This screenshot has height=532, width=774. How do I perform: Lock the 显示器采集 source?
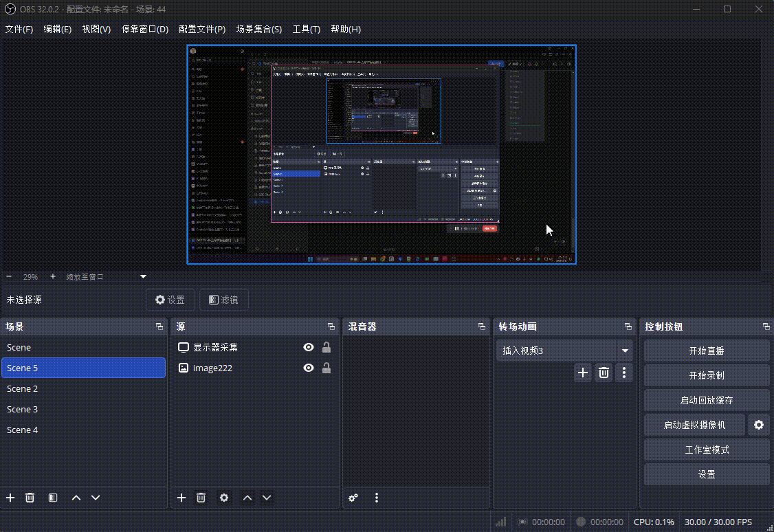[x=327, y=347]
